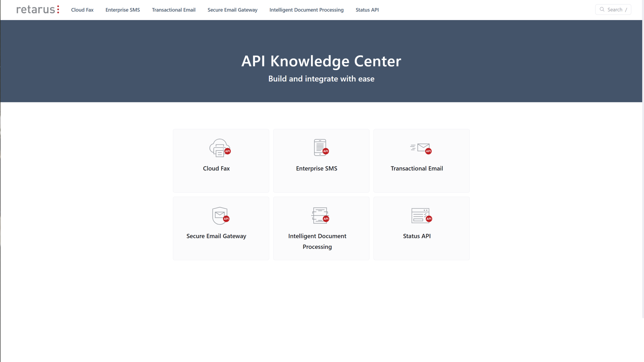644x362 pixels.
Task: Open the Transactional Email card title
Action: pyautogui.click(x=417, y=168)
